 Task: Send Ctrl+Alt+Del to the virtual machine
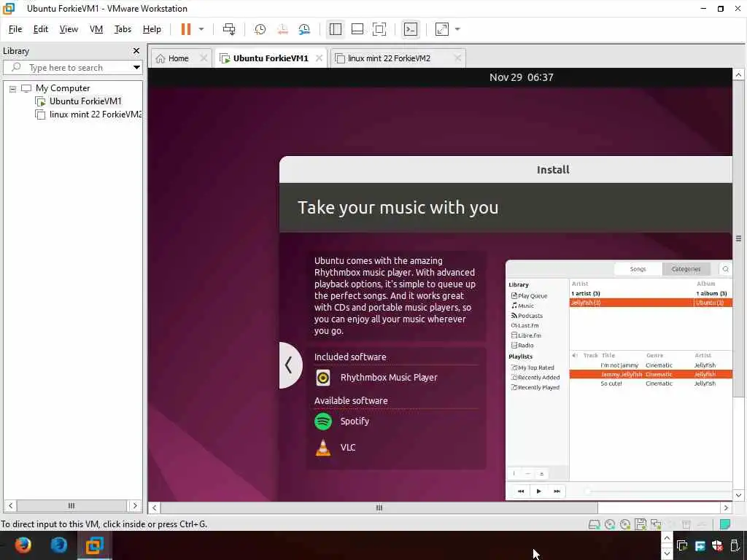[228, 29]
